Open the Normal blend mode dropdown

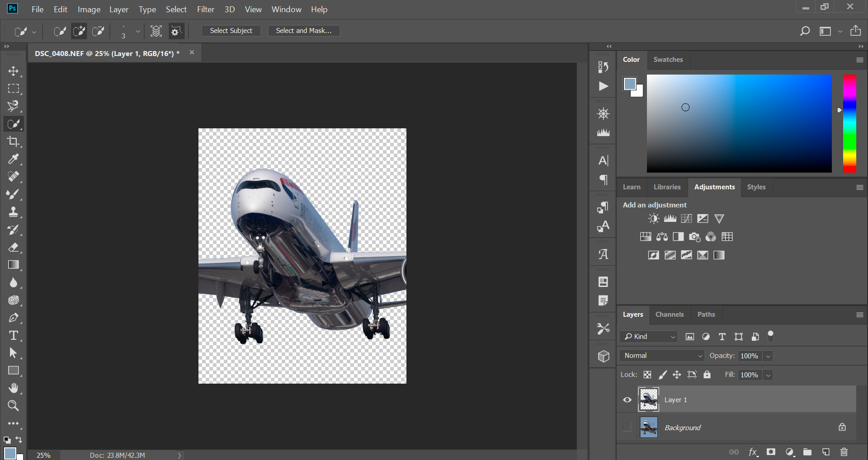(662, 356)
